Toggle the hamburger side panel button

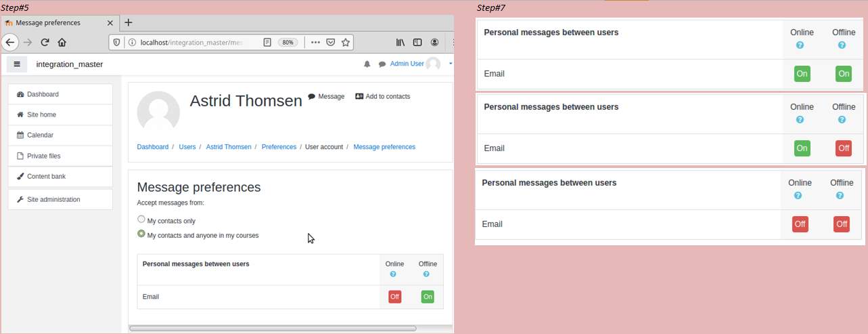17,64
